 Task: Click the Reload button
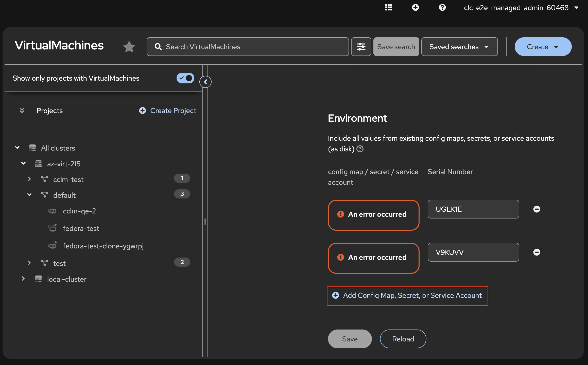coord(403,339)
